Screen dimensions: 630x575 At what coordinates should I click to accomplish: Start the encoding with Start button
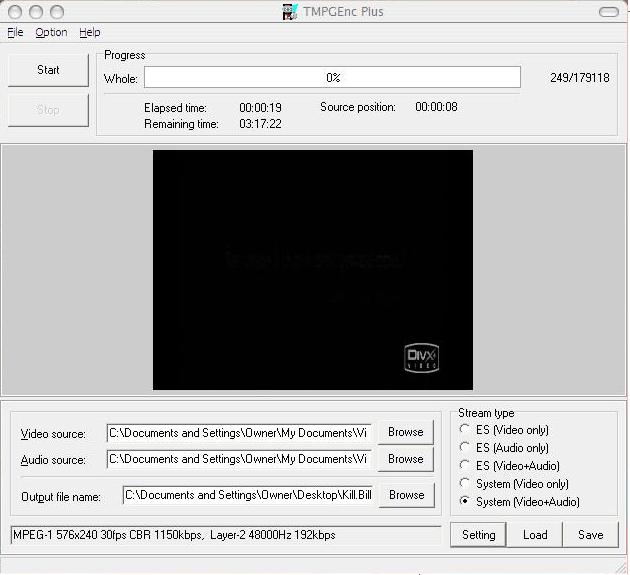(x=48, y=70)
